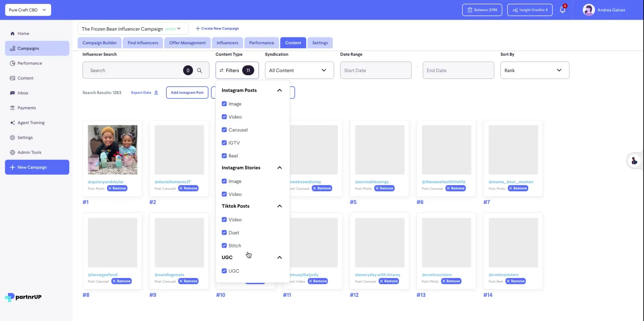The image size is (644, 321).
Task: Collapse the Instagram Stories section
Action: pos(279,168)
